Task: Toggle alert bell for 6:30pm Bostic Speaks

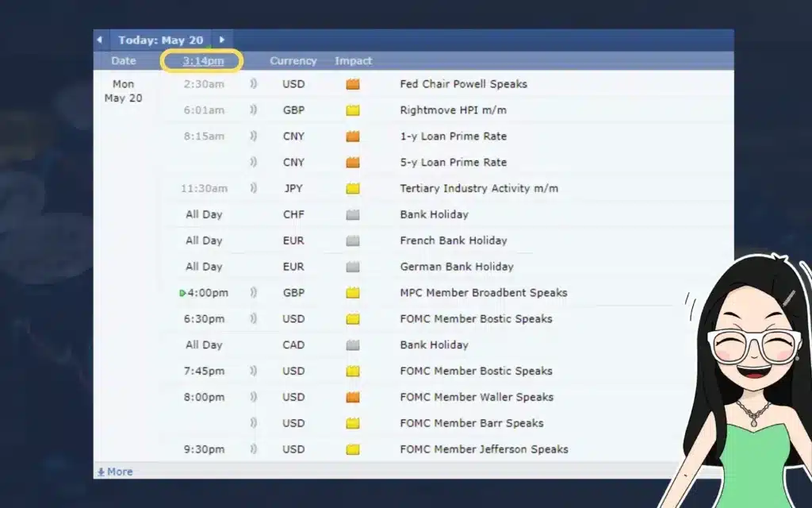Action: coord(253,318)
